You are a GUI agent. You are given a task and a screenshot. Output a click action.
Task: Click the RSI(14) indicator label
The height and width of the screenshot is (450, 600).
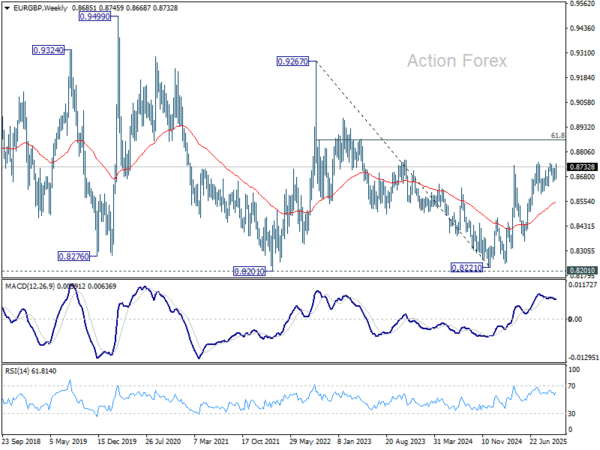pyautogui.click(x=20, y=370)
